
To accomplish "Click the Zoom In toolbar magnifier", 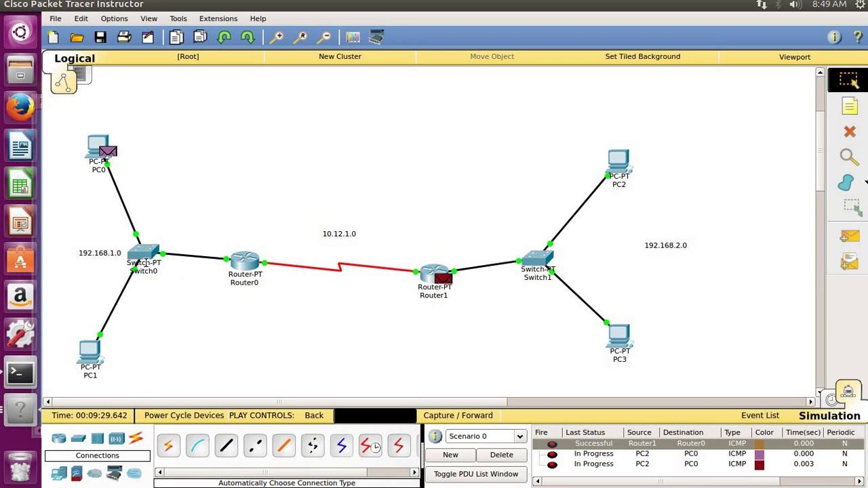I will 277,37.
